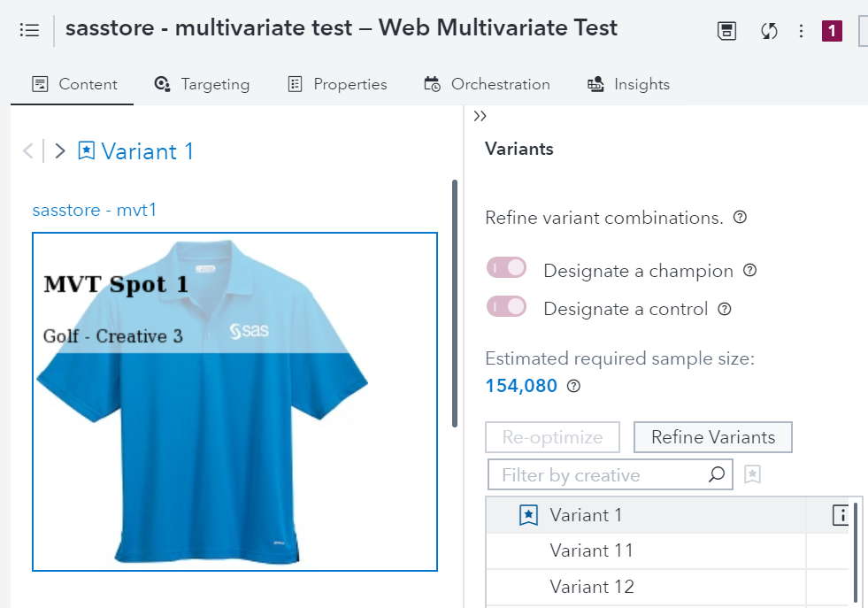Click the Refine Variants button
Screen dimensions: 868x608
[x=712, y=437]
